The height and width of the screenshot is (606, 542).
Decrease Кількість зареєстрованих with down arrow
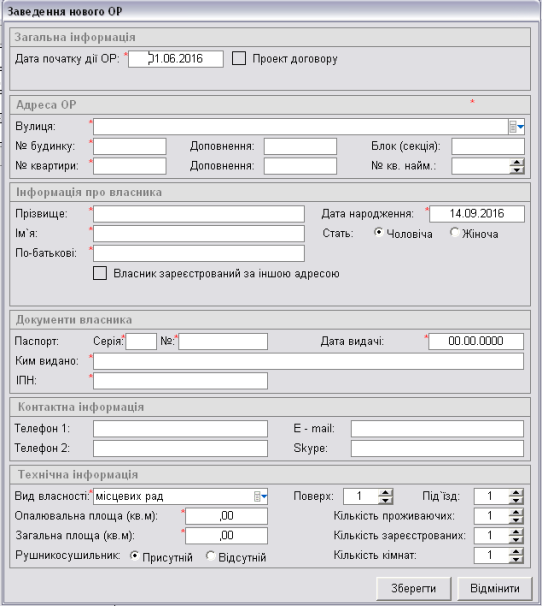coord(516,540)
